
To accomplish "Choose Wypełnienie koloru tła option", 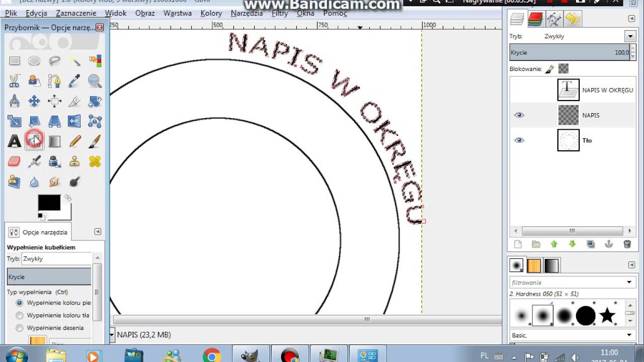I will pos(20,315).
